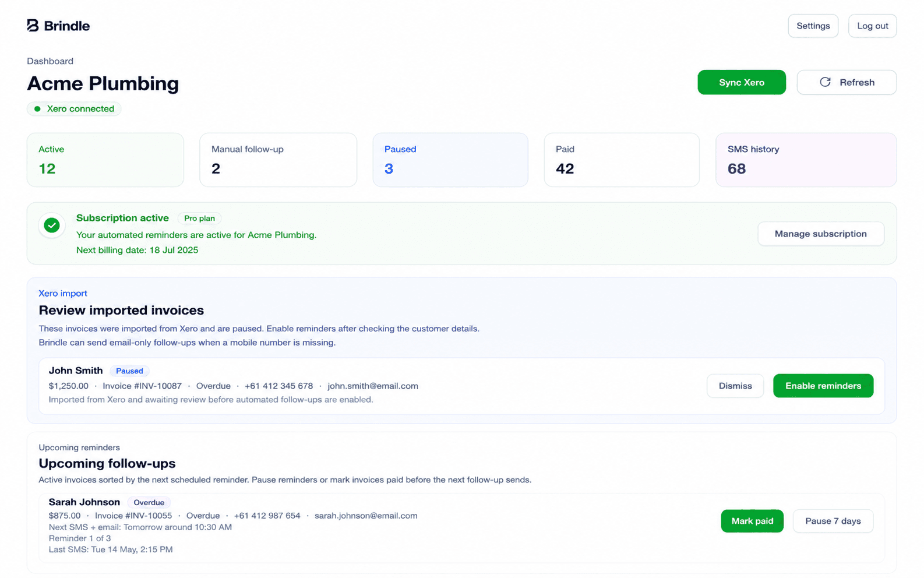The height and width of the screenshot is (578, 924).
Task: Click the Subscription active title
Action: (122, 218)
